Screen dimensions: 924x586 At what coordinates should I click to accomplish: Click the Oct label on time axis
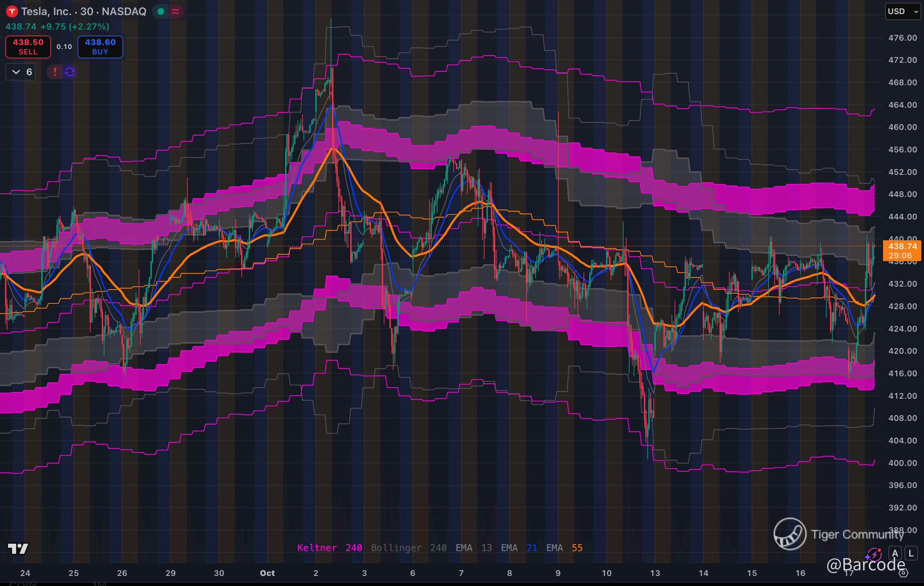267,573
